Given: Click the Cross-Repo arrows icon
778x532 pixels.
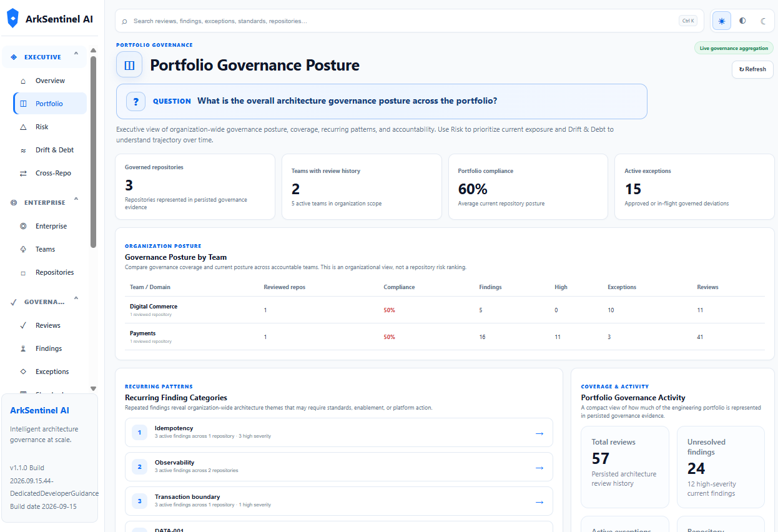Looking at the screenshot, I should pyautogui.click(x=23, y=174).
